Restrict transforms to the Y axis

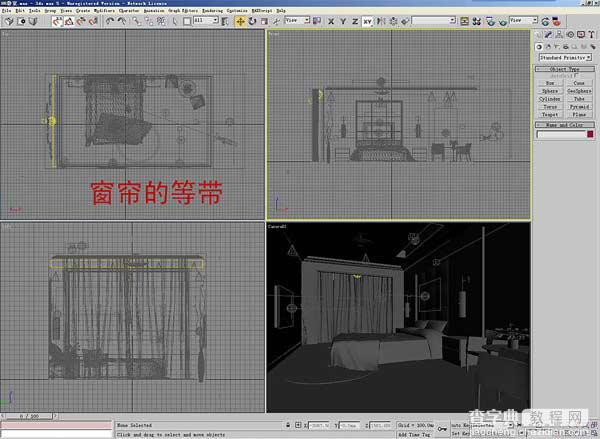pos(343,21)
